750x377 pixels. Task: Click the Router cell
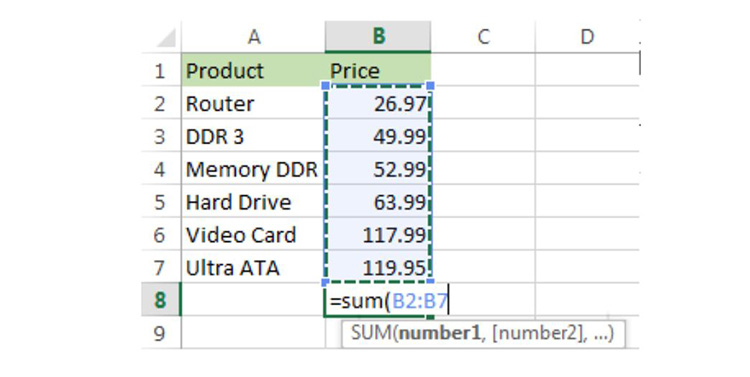click(x=254, y=103)
